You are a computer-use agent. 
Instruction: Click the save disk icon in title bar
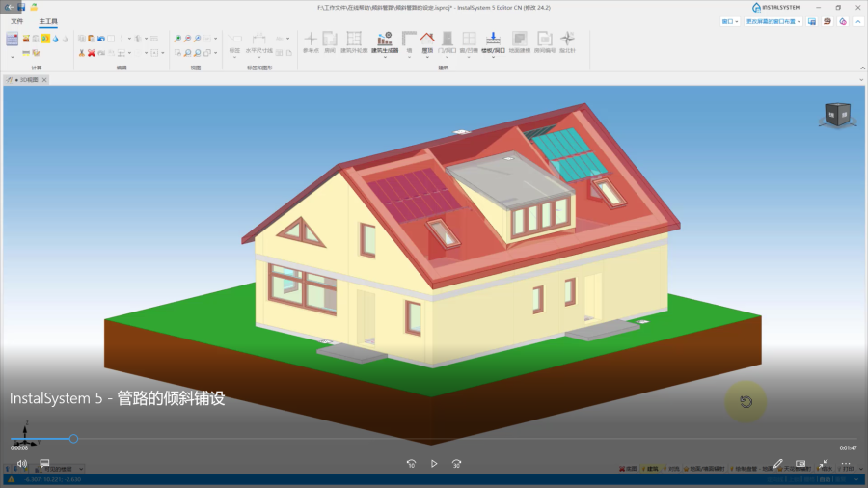click(x=21, y=7)
